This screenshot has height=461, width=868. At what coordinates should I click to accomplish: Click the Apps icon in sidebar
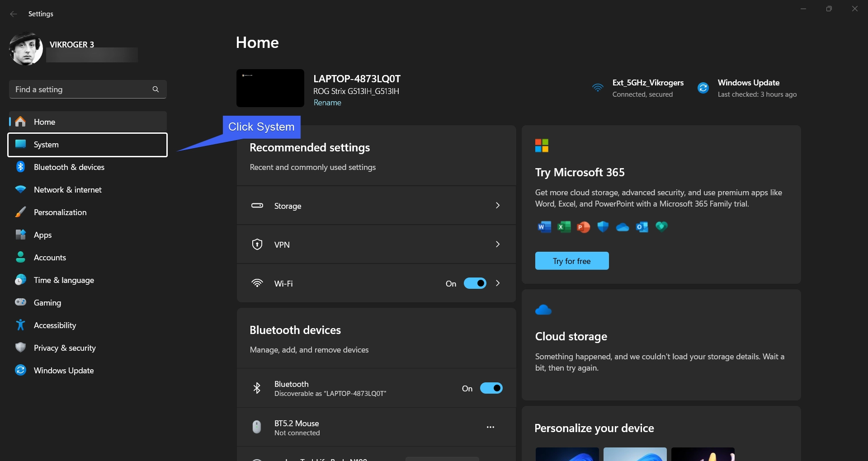pos(20,235)
